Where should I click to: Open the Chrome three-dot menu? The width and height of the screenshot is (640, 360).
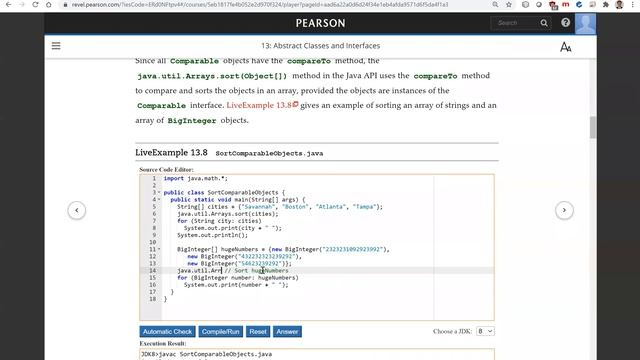(633, 4)
